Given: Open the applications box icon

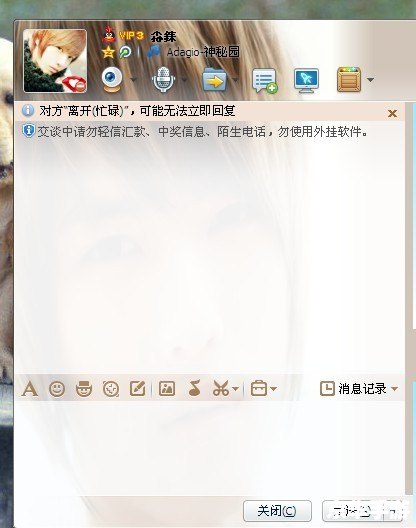Looking at the screenshot, I should [x=349, y=79].
